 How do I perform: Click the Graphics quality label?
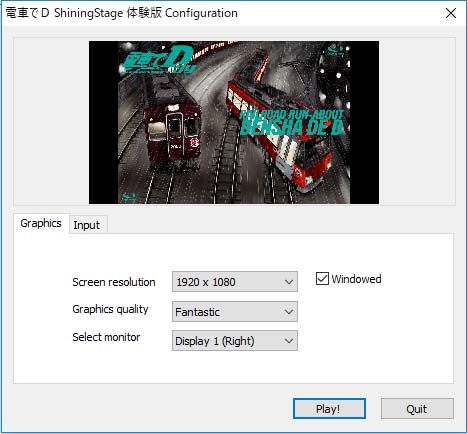coord(110,309)
